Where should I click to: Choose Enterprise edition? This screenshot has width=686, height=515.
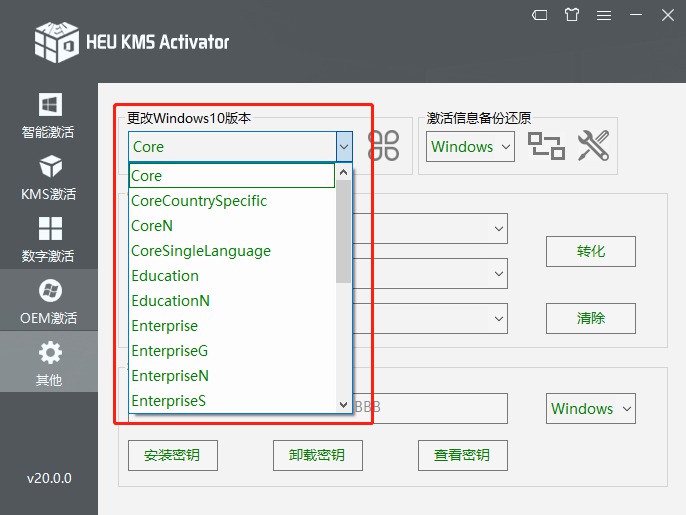pos(232,326)
